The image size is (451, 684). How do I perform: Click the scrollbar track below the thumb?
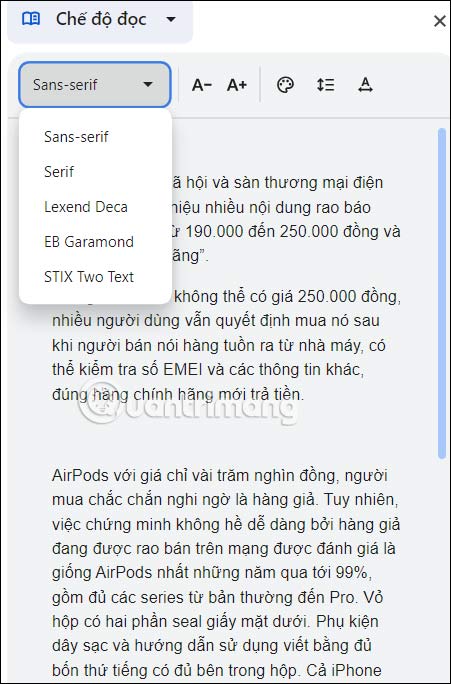(442, 567)
